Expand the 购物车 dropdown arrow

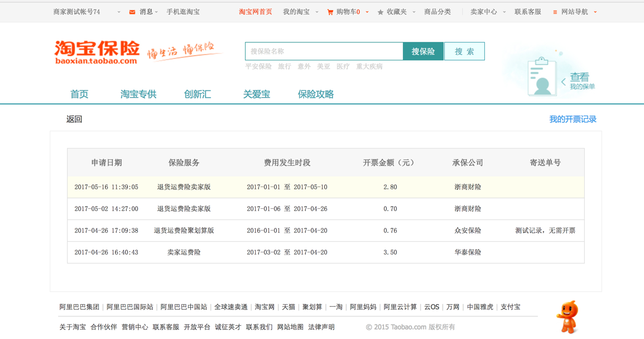pyautogui.click(x=367, y=12)
